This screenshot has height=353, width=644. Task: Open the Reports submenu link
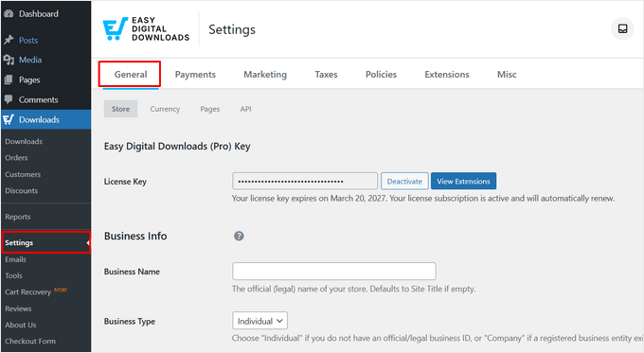(18, 217)
